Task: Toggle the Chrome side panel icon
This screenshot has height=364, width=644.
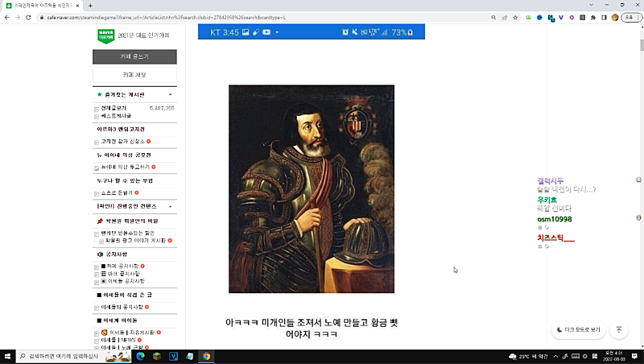Action: [604, 18]
